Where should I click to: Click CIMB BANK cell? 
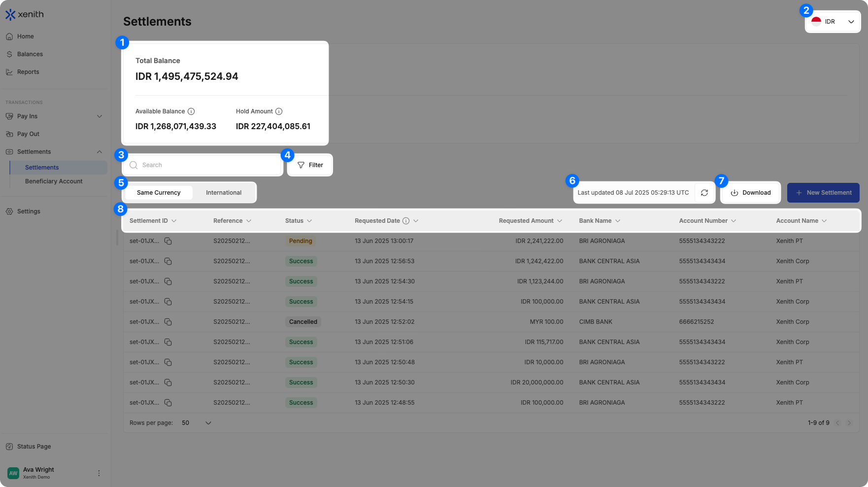pyautogui.click(x=596, y=322)
